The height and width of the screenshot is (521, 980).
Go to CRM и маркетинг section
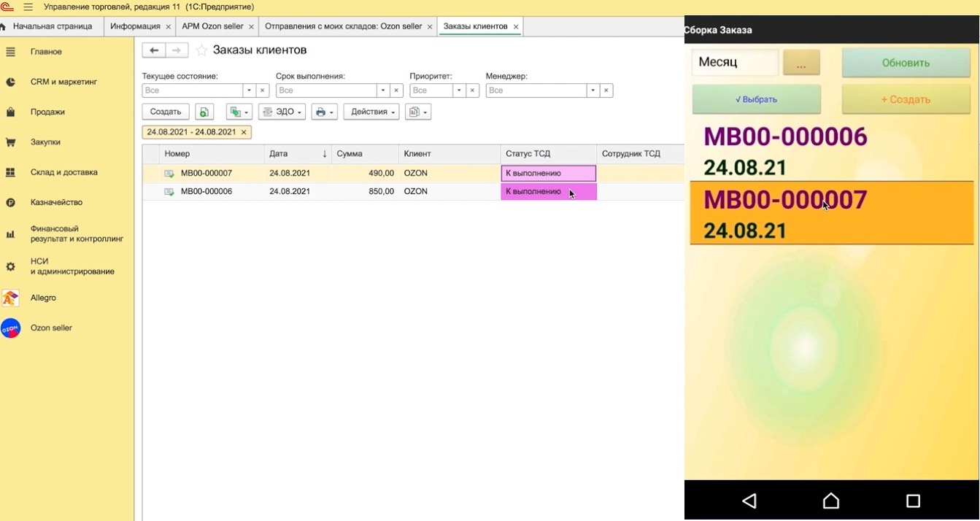point(63,82)
